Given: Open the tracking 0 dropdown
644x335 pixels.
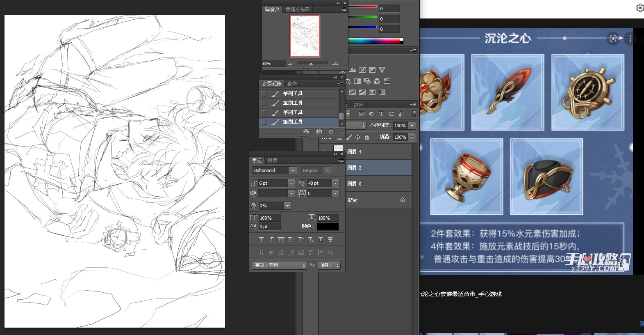Looking at the screenshot, I should coord(335,193).
